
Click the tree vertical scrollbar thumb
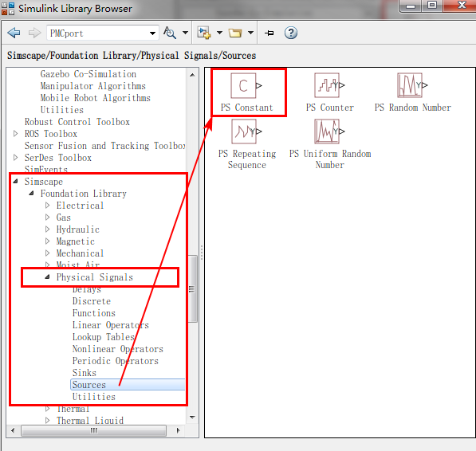point(192,288)
